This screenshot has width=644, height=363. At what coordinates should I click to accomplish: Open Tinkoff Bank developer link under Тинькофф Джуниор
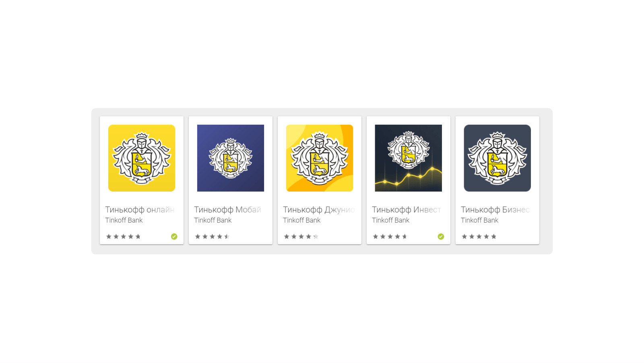pyautogui.click(x=302, y=220)
